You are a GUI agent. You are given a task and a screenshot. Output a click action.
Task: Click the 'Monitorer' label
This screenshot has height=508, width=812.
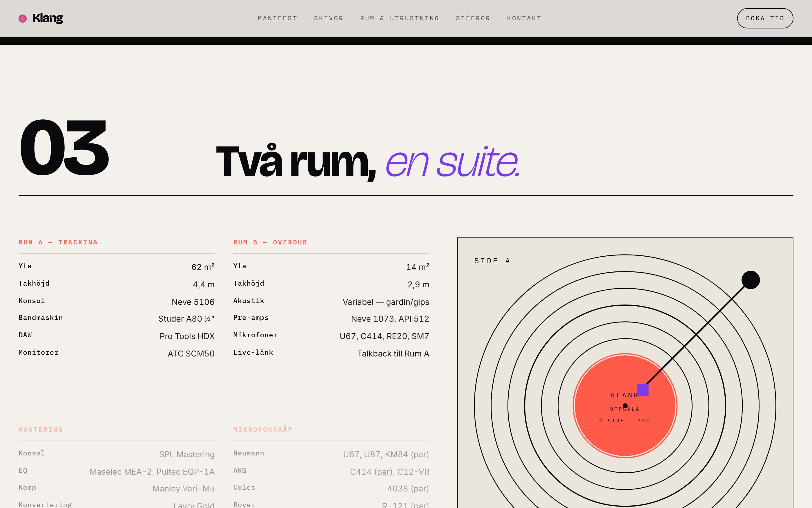point(38,352)
